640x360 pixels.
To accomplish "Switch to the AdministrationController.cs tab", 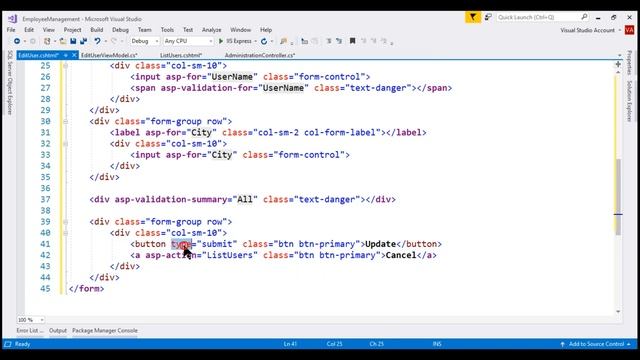I will pos(260,55).
